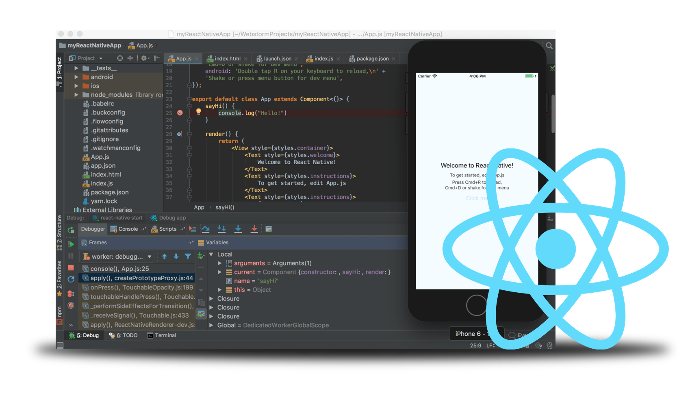The height and width of the screenshot is (416, 690).
Task: Expand the node_modules folder
Action: pos(77,95)
